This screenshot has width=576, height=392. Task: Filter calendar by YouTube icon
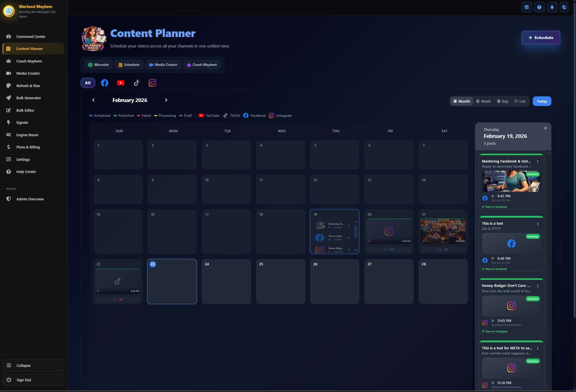click(121, 83)
